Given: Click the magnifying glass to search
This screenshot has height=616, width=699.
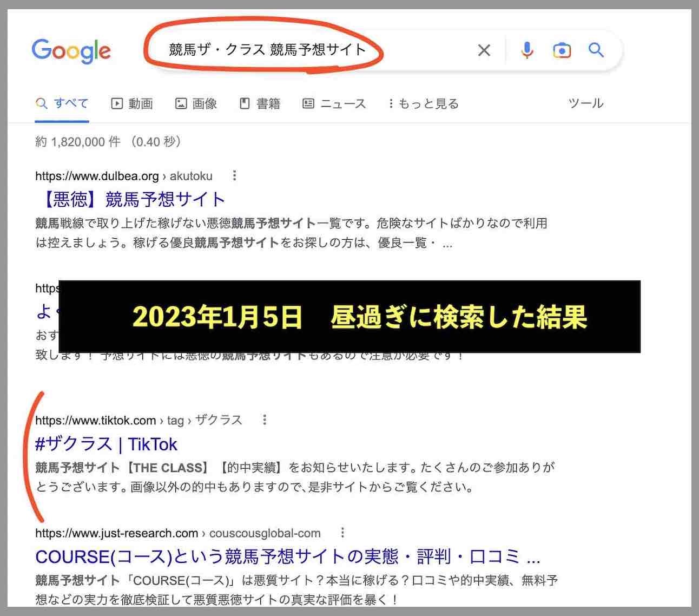Looking at the screenshot, I should [x=595, y=50].
